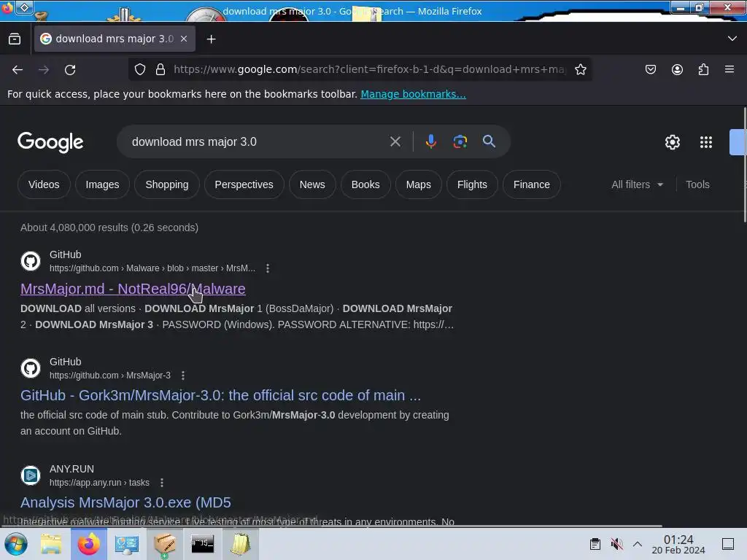Click the first result's GitHub favicon
The width and height of the screenshot is (747, 560).
tap(31, 261)
